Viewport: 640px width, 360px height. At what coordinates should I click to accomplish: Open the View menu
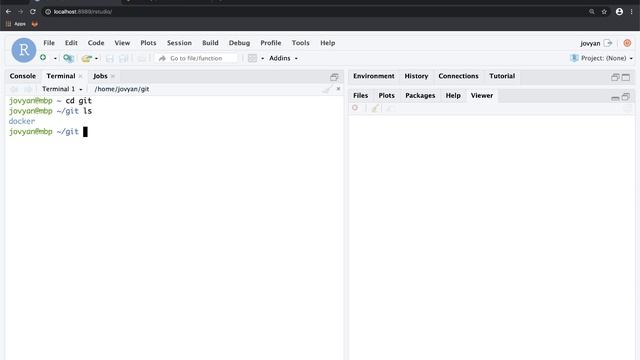tap(122, 43)
